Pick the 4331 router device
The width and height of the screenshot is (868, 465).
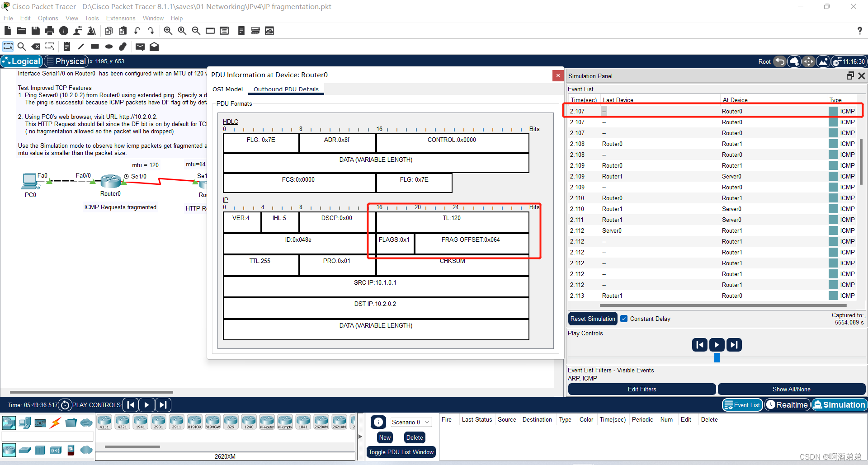coord(104,422)
